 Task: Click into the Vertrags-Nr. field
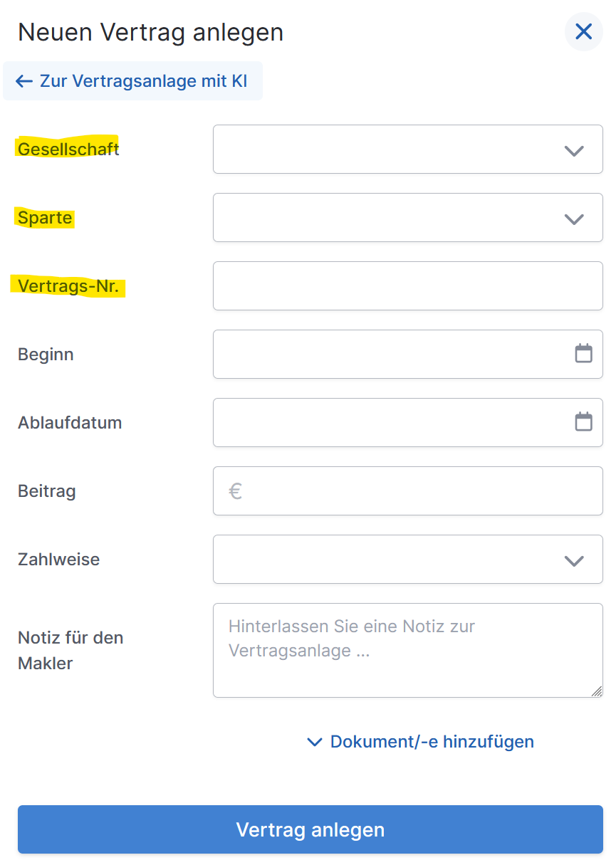[x=407, y=286]
